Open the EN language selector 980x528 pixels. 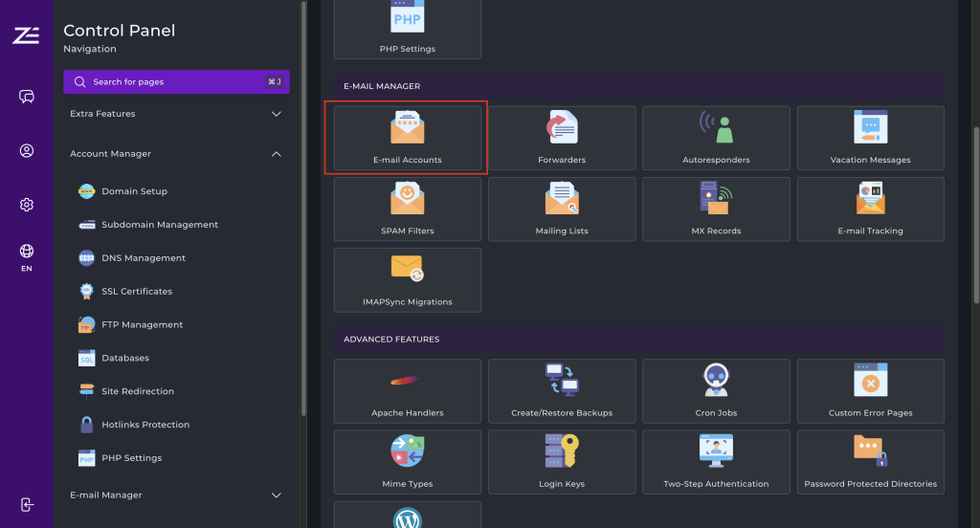pyautogui.click(x=27, y=257)
